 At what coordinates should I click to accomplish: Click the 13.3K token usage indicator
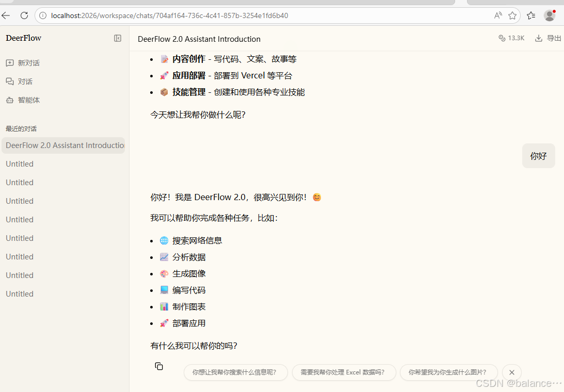[511, 38]
